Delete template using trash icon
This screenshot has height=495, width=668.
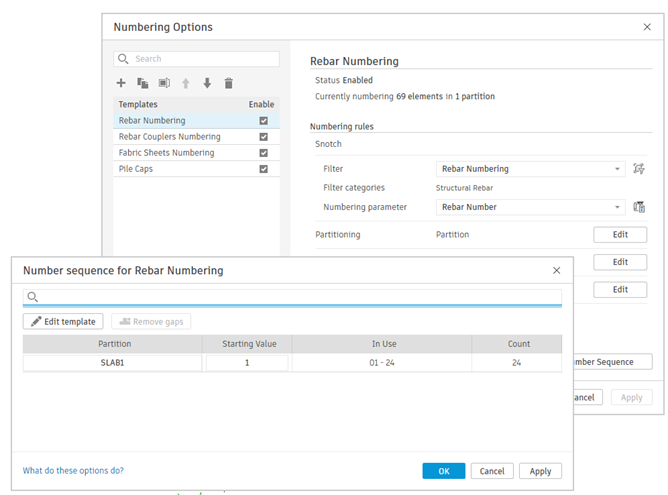click(228, 83)
